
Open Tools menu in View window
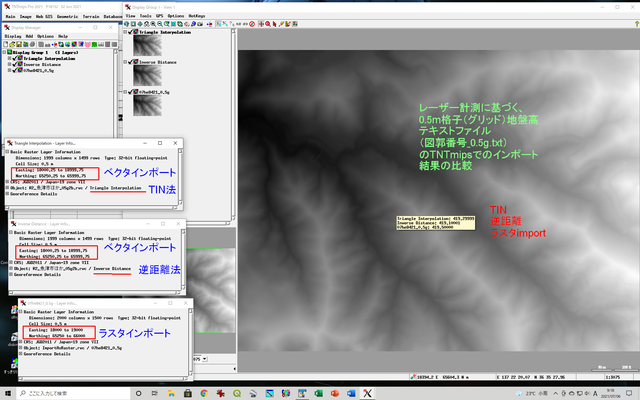145,16
